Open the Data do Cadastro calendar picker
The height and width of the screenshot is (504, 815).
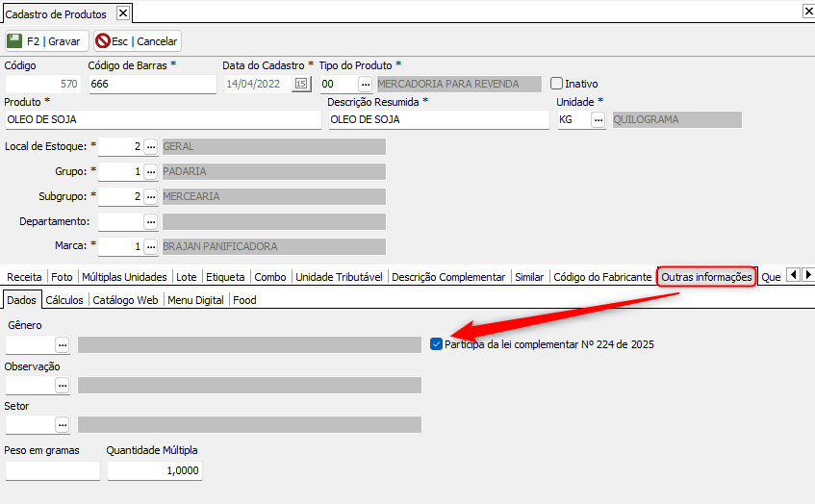pyautogui.click(x=302, y=85)
